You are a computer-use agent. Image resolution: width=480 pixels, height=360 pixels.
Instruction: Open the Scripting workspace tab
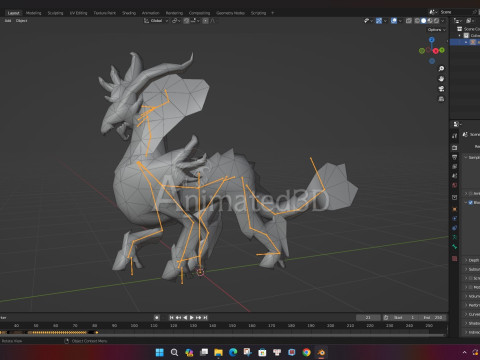[x=258, y=13]
